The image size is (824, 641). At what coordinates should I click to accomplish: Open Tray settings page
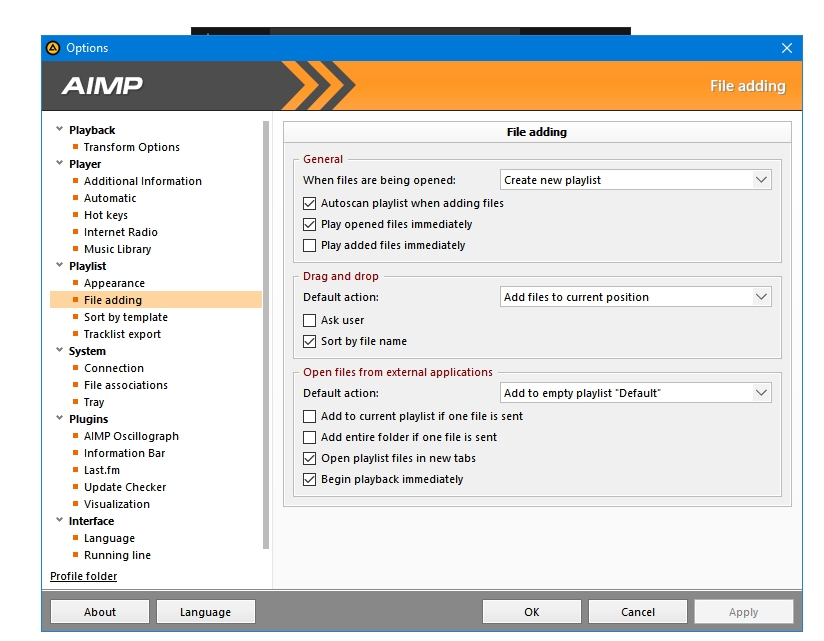point(94,402)
